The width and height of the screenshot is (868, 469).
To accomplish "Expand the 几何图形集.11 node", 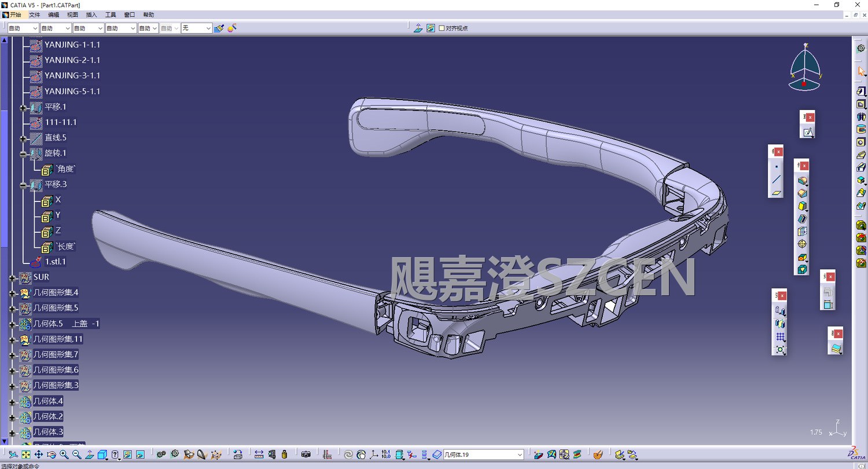I will [12, 340].
